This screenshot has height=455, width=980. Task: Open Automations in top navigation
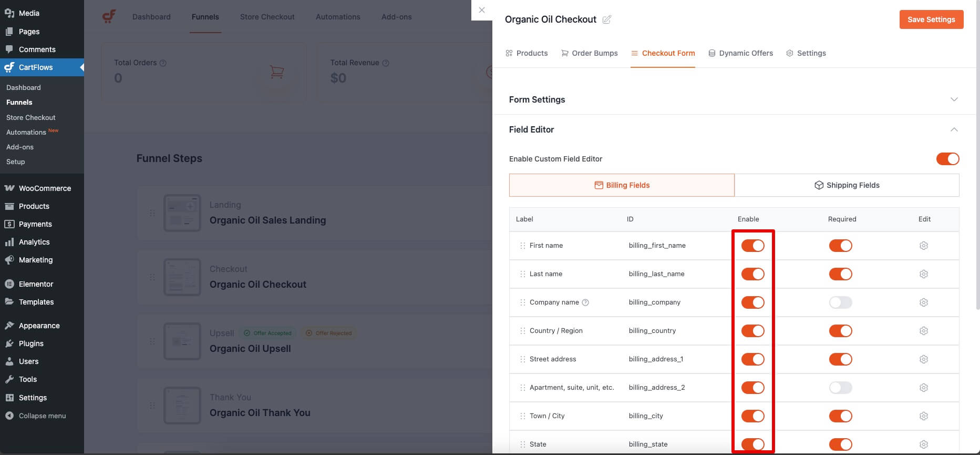[x=338, y=17]
